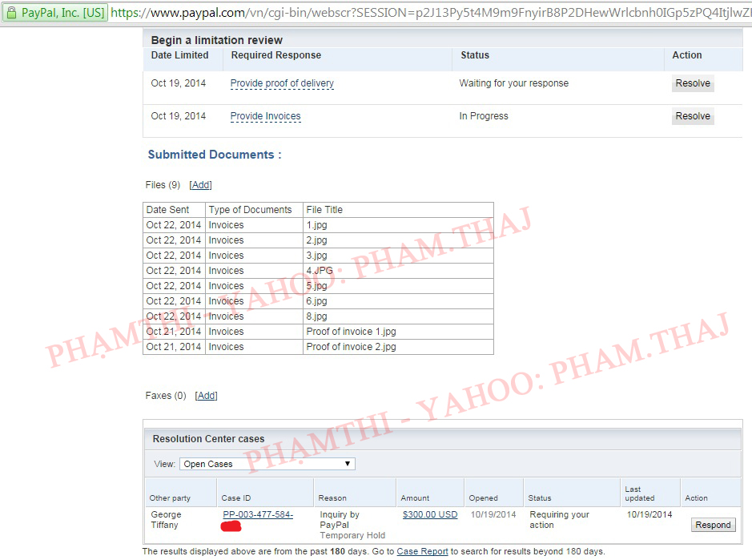Open the $300.00 USD amount link
The height and width of the screenshot is (560, 752).
[430, 514]
